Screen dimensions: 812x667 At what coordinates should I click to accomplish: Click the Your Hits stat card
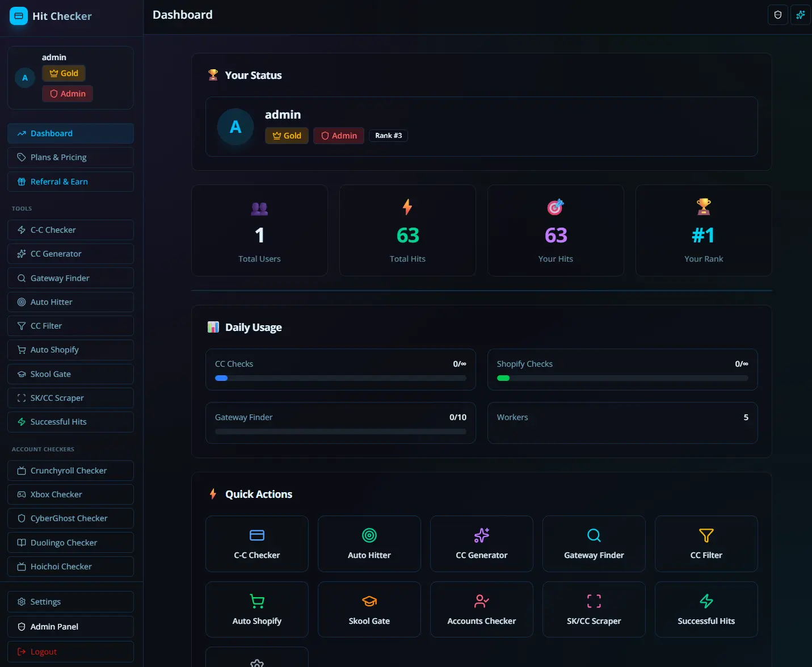[x=556, y=230]
